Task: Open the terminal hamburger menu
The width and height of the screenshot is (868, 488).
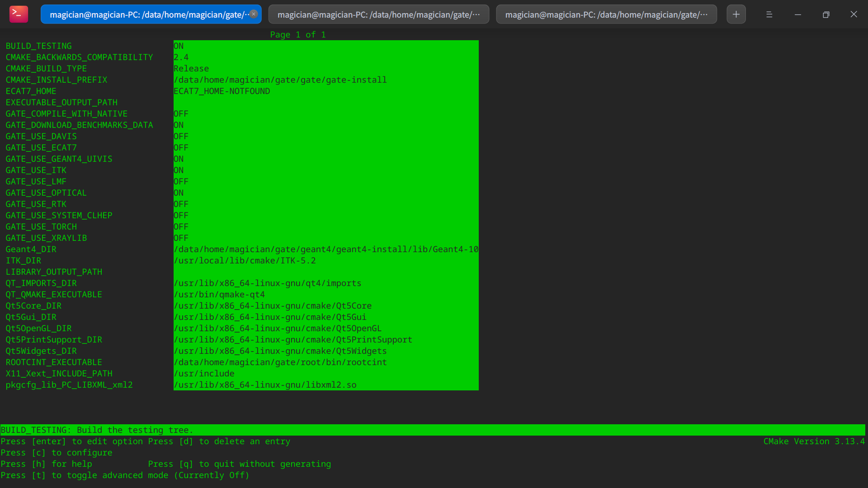Action: point(769,14)
